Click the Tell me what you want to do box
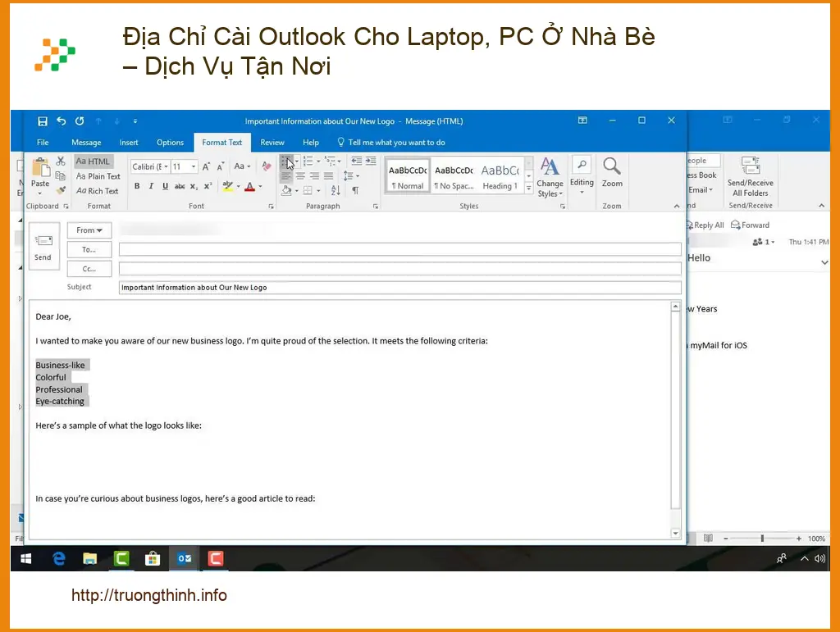 pyautogui.click(x=391, y=143)
